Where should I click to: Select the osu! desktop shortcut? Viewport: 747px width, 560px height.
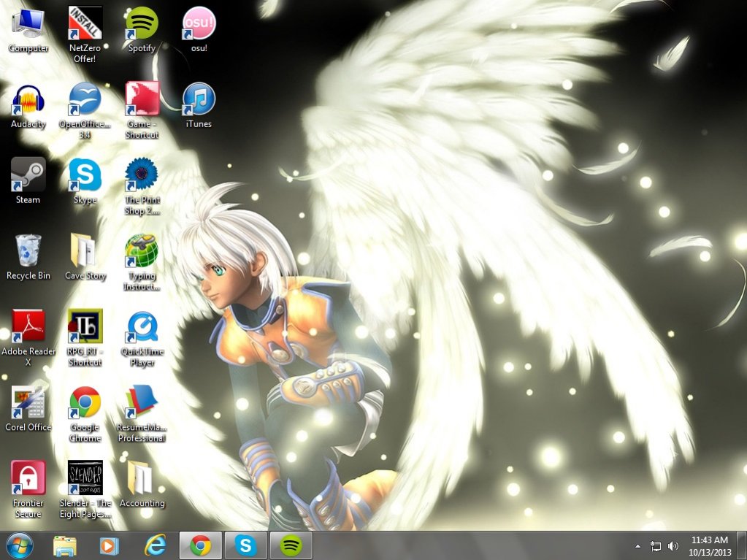point(199,30)
